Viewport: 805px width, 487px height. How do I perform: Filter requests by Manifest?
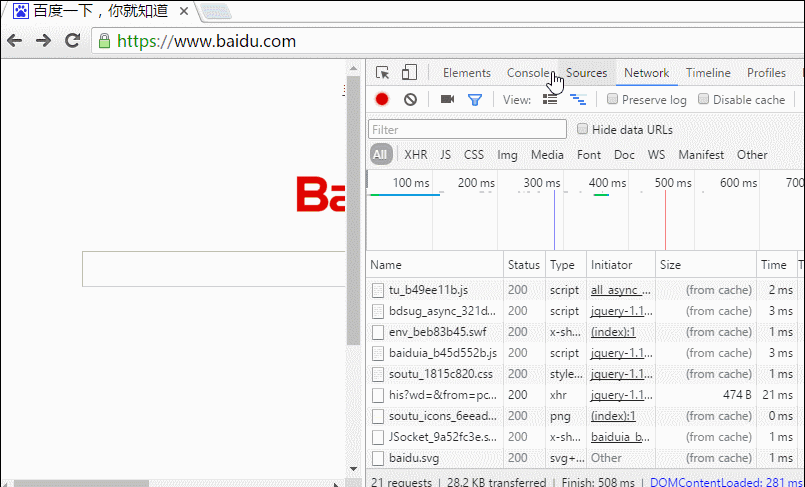click(701, 154)
